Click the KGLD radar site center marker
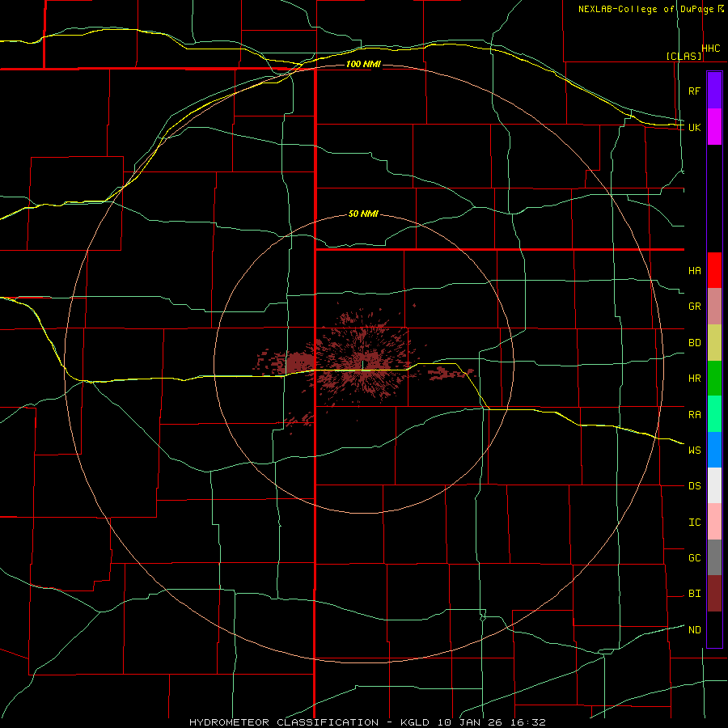Image resolution: width=728 pixels, height=728 pixels. click(362, 366)
